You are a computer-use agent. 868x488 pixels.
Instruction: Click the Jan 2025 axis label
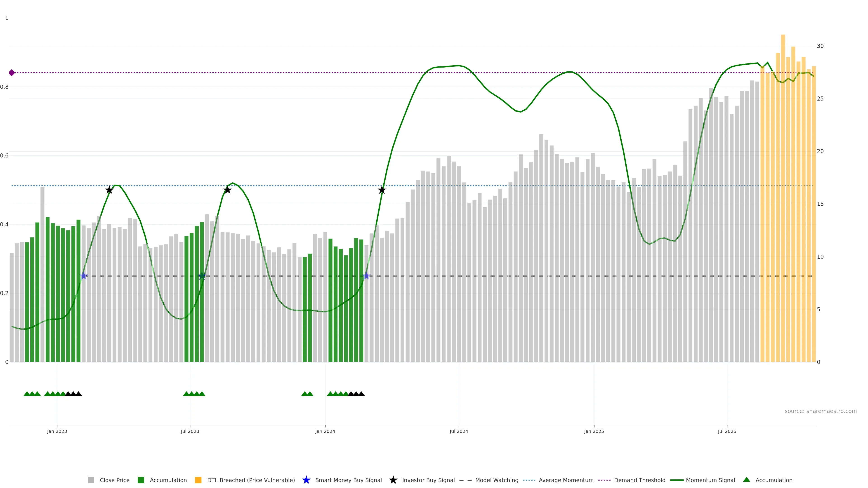tap(594, 431)
